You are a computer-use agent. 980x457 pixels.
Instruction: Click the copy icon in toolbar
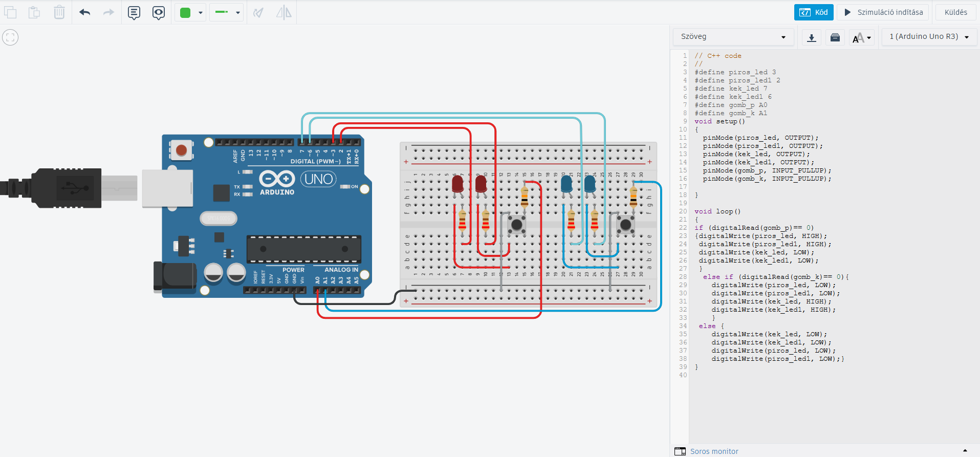[10, 12]
